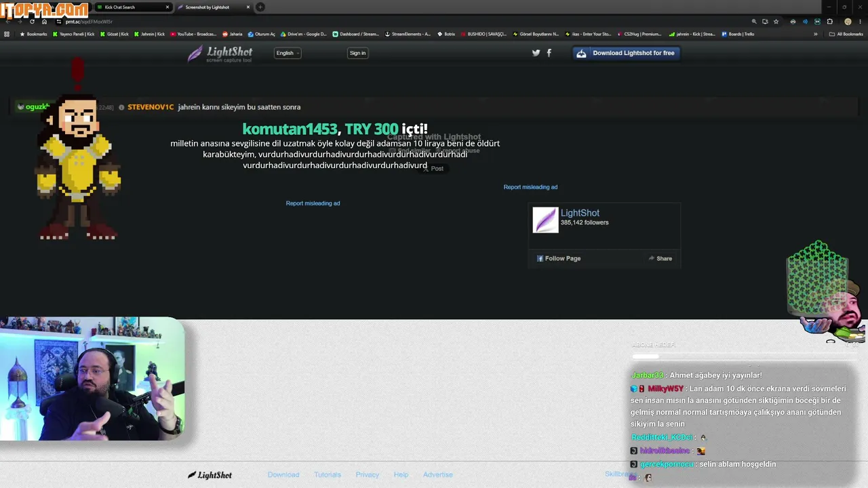The height and width of the screenshot is (488, 868).
Task: Open the apps grid in bookmarks bar
Action: (x=7, y=34)
